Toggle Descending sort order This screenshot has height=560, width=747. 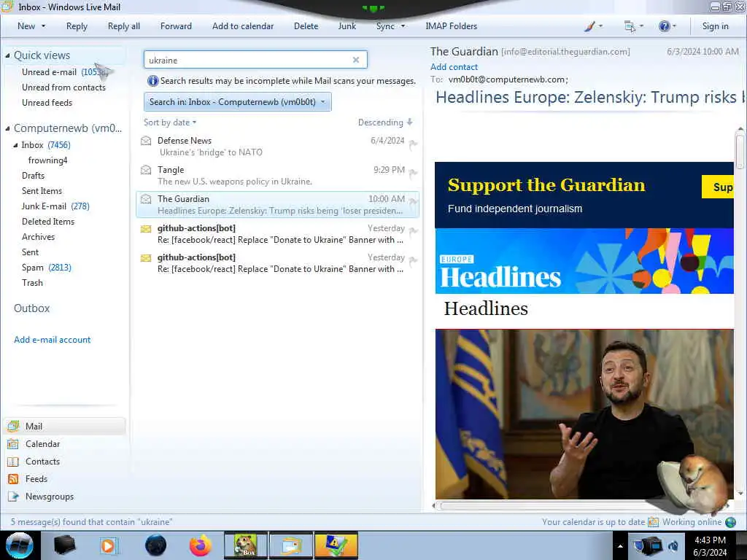click(x=385, y=122)
